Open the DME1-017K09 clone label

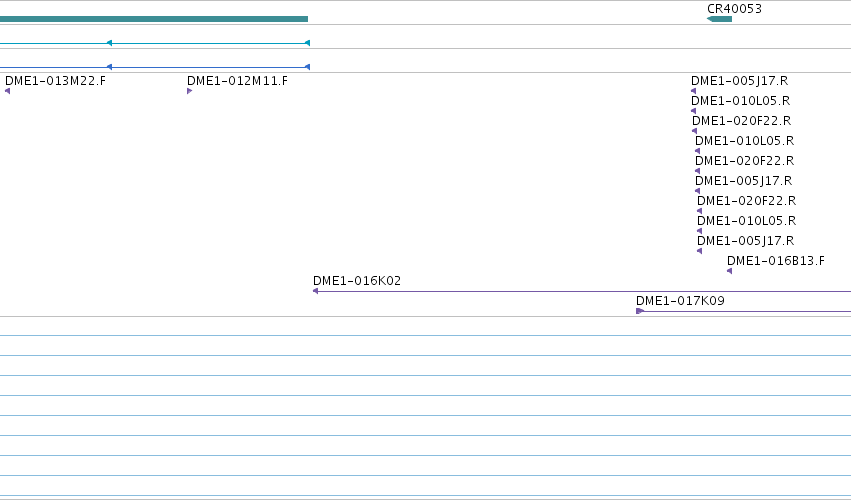(x=681, y=301)
